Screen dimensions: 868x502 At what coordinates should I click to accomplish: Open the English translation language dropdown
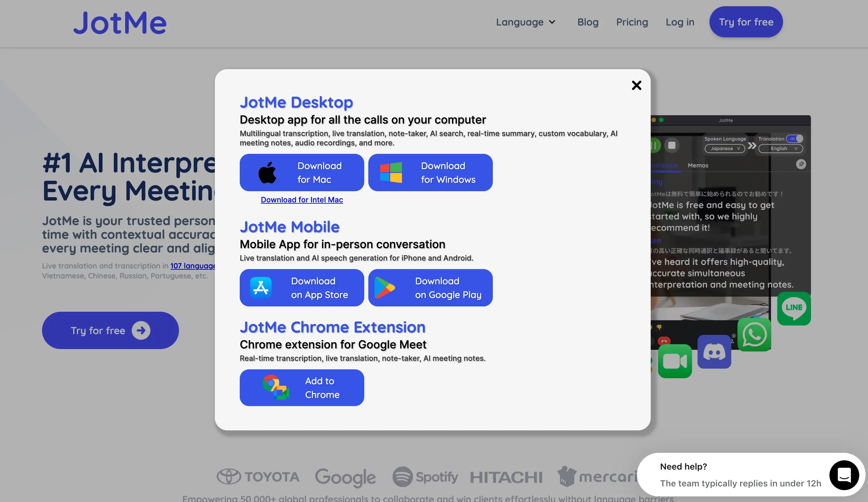[x=780, y=149]
